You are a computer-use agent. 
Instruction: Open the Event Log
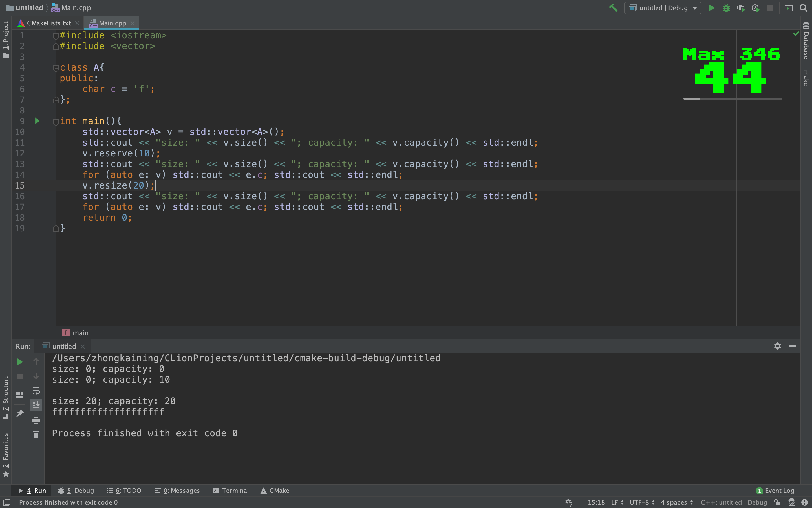(x=775, y=491)
